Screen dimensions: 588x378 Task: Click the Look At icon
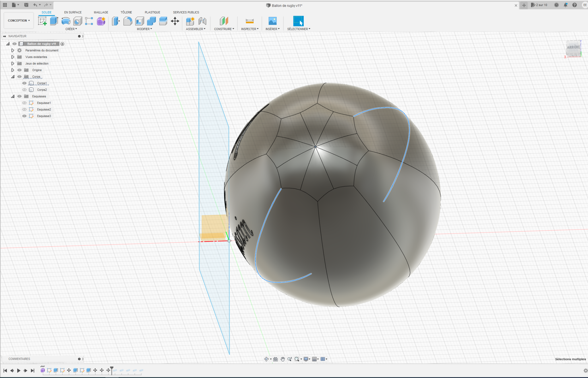275,359
